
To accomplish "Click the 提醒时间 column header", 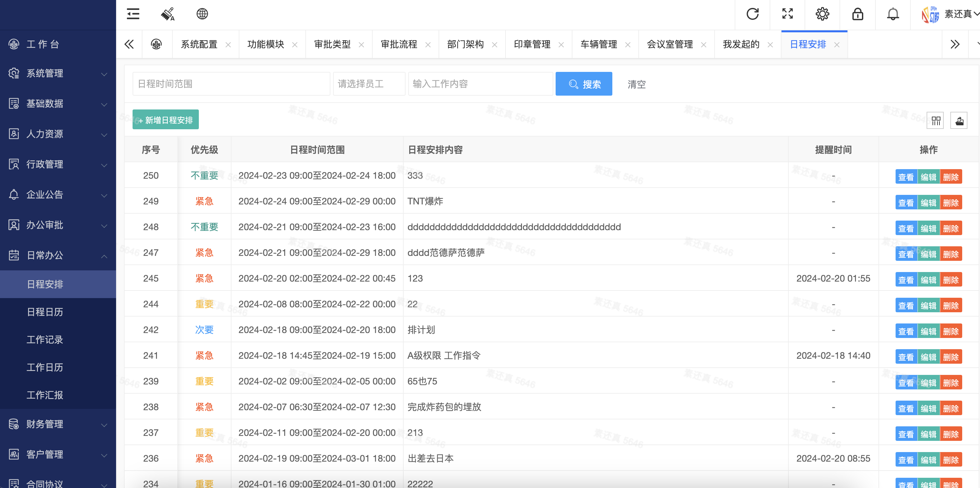I will pos(833,150).
